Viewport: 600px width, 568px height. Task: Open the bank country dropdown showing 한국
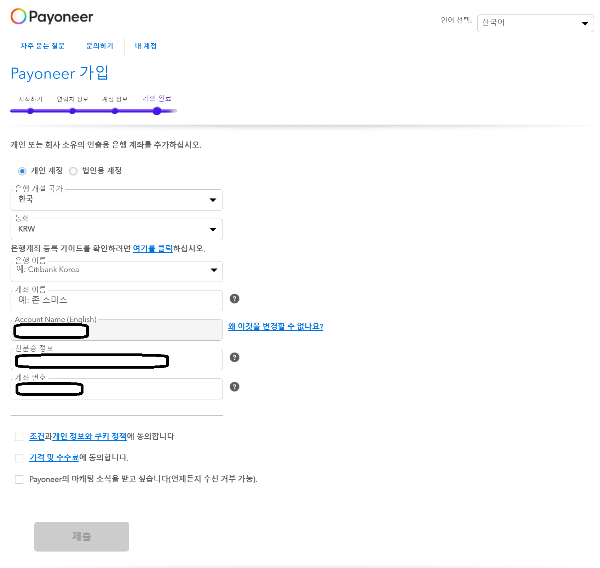tap(116, 200)
